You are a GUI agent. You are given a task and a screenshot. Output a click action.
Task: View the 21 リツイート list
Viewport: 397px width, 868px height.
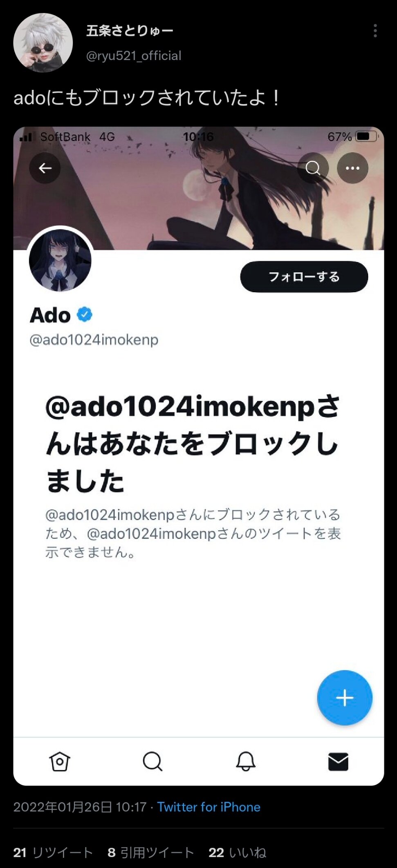point(53,852)
